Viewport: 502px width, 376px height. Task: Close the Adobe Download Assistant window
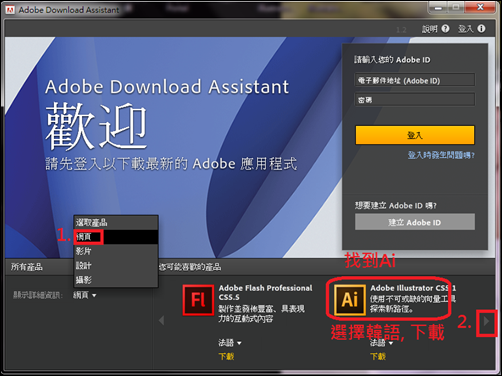tap(480, 8)
